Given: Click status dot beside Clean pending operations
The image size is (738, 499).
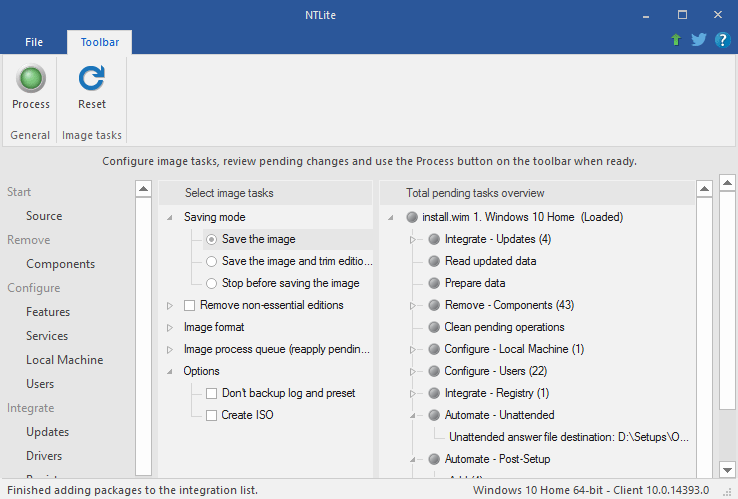Looking at the screenshot, I should tap(434, 327).
